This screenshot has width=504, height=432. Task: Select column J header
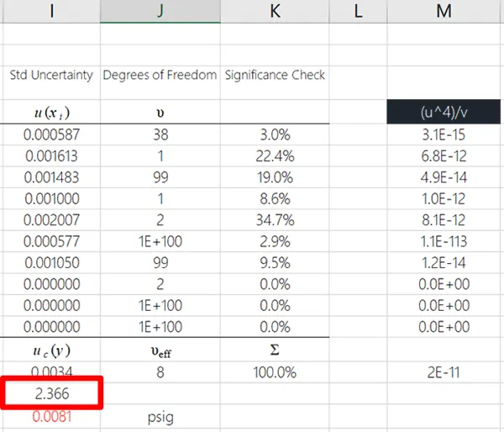click(160, 11)
